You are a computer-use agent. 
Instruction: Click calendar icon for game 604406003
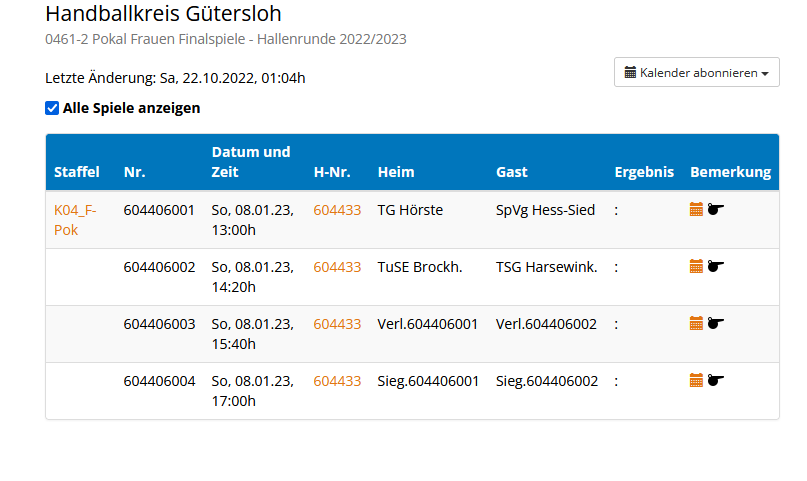pos(697,323)
